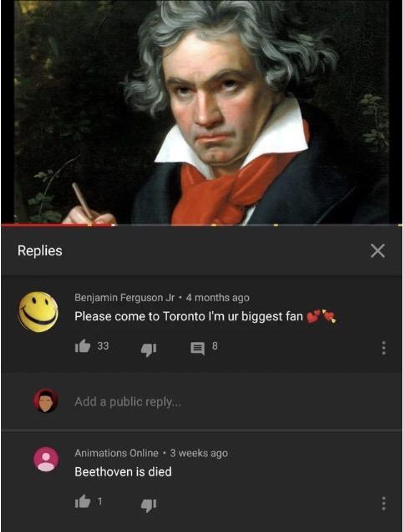This screenshot has width=403, height=532.
Task: Open more options for Animations Online reply
Action: (384, 503)
